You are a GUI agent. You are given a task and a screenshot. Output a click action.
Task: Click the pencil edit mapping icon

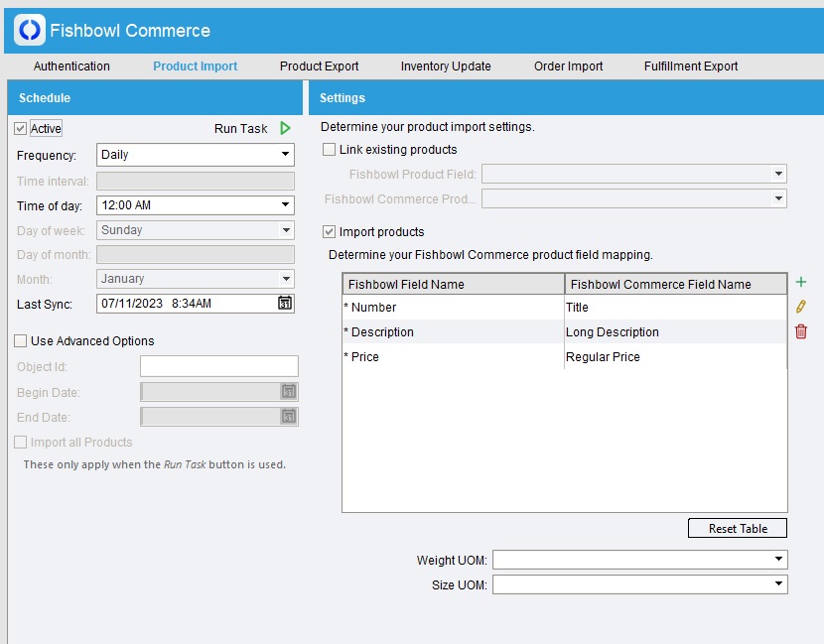801,307
